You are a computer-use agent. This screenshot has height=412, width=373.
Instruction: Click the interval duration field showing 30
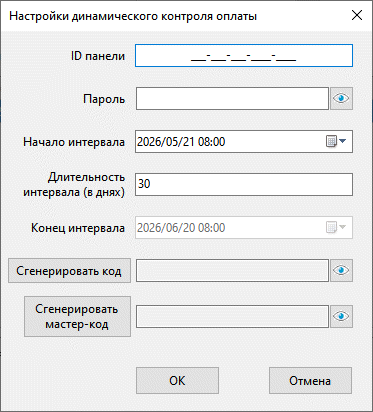click(x=244, y=184)
